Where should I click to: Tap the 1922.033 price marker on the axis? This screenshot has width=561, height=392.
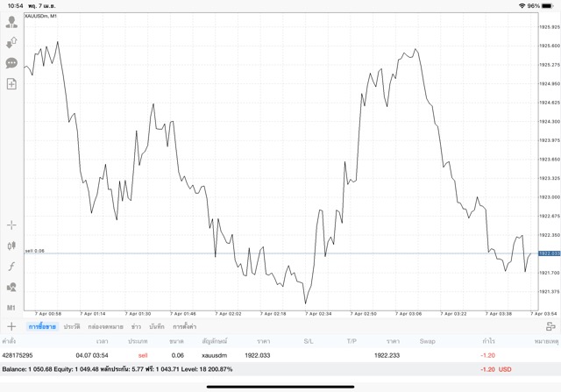point(549,253)
